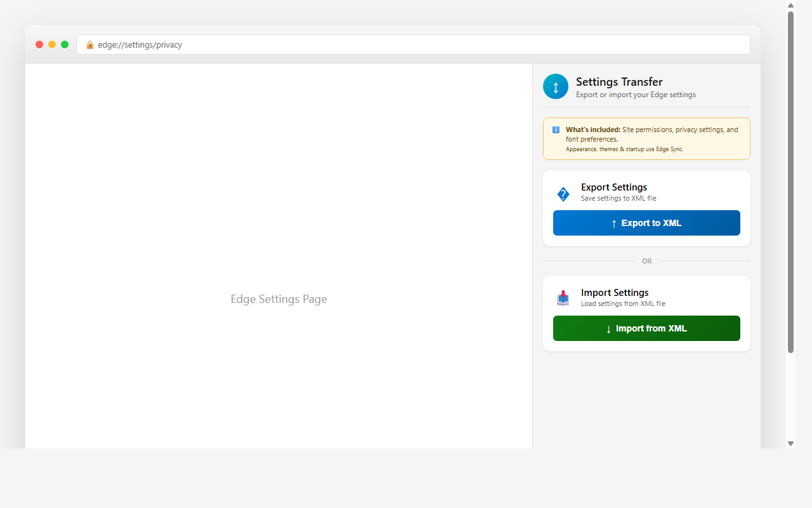Click the Import from XML button
Viewport: 812px width, 508px height.
[646, 328]
